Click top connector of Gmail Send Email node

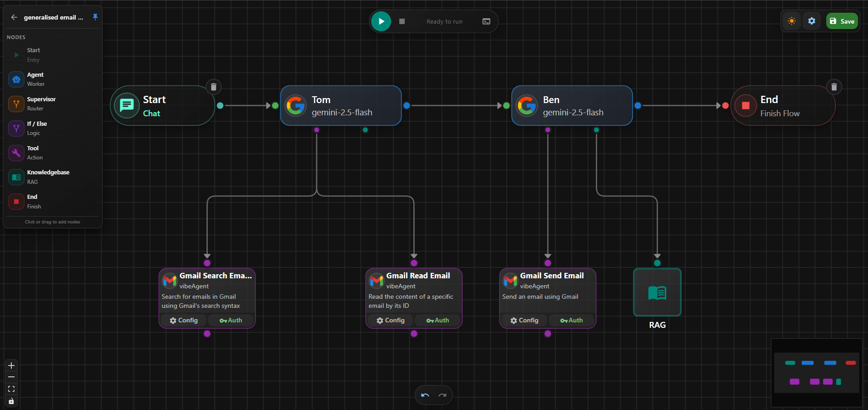[548, 263]
